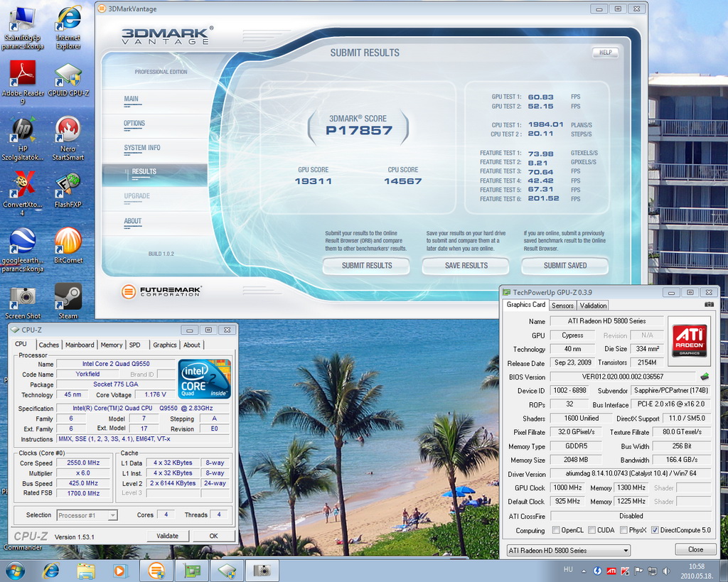
Task: Open the Adobe Reader 9 desktop icon
Action: coord(22,82)
